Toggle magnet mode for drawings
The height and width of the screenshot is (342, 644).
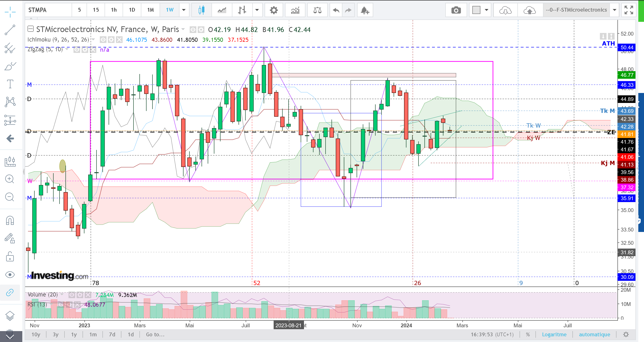point(10,221)
